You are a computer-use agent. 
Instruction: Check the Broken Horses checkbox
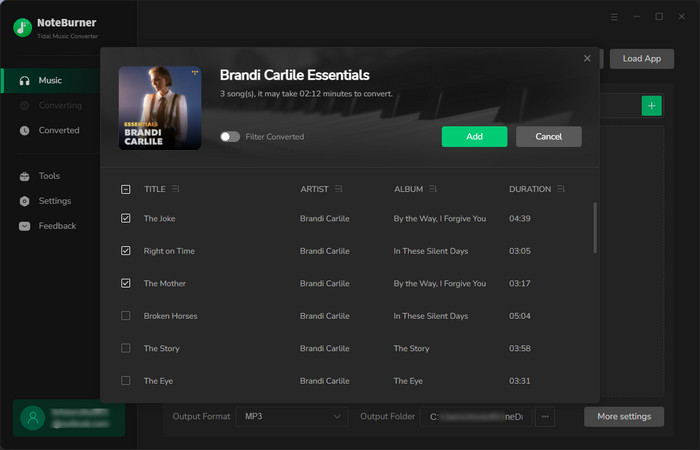126,316
